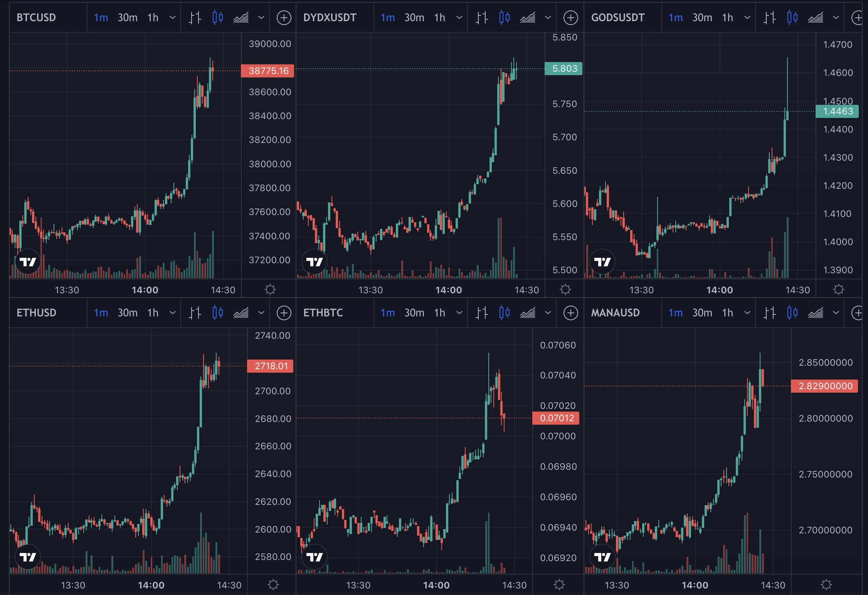Switch ETHUSD chart to 1h interval

[x=153, y=313]
